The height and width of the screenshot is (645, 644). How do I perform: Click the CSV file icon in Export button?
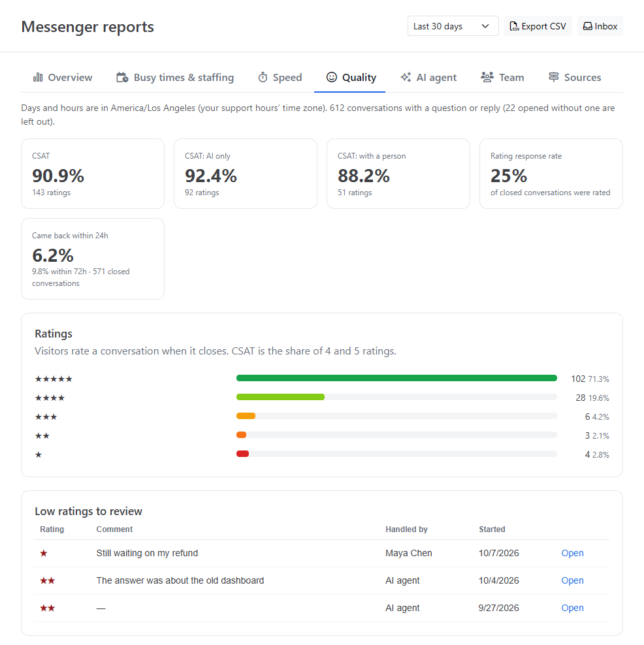514,26
